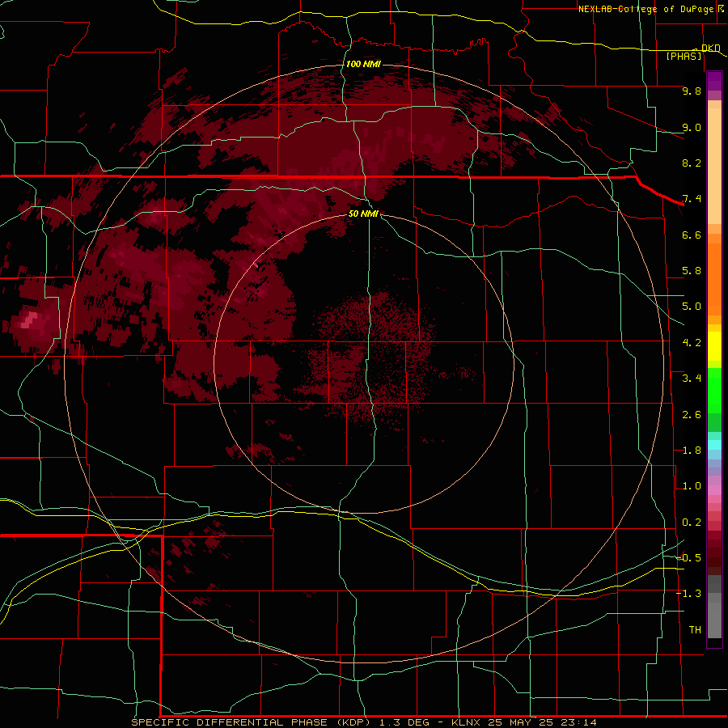
Task: Click the -0.5 value on color scale
Action: click(x=689, y=558)
